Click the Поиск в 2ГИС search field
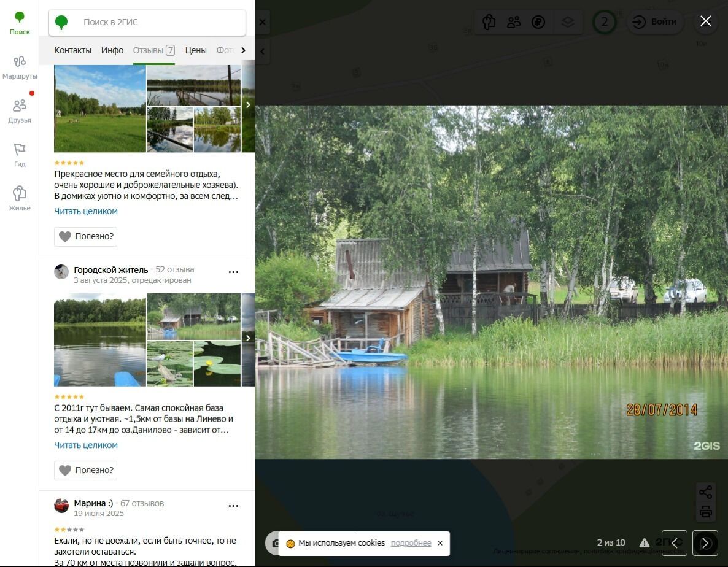728x567 pixels. pos(160,23)
